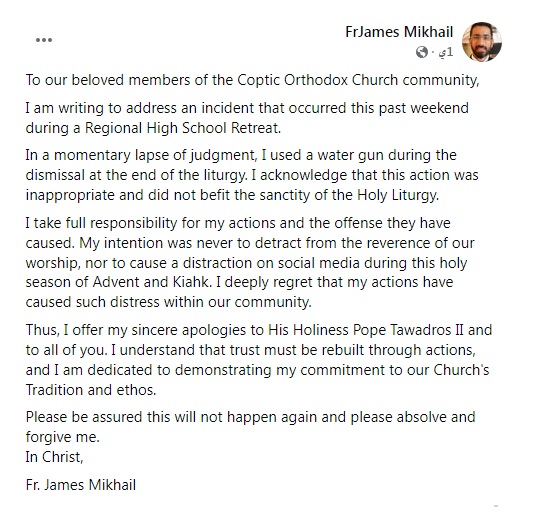Click the line "Tradition and ethos."
The image size is (555, 523).
point(91,390)
